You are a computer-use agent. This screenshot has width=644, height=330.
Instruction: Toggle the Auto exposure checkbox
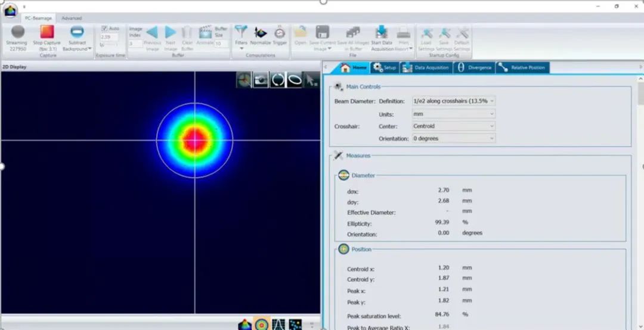[104, 28]
